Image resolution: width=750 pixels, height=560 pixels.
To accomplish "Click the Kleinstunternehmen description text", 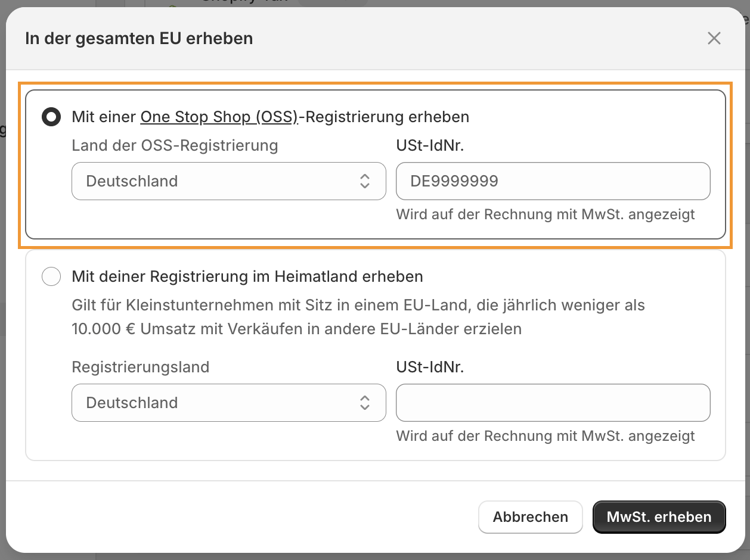I will [358, 317].
